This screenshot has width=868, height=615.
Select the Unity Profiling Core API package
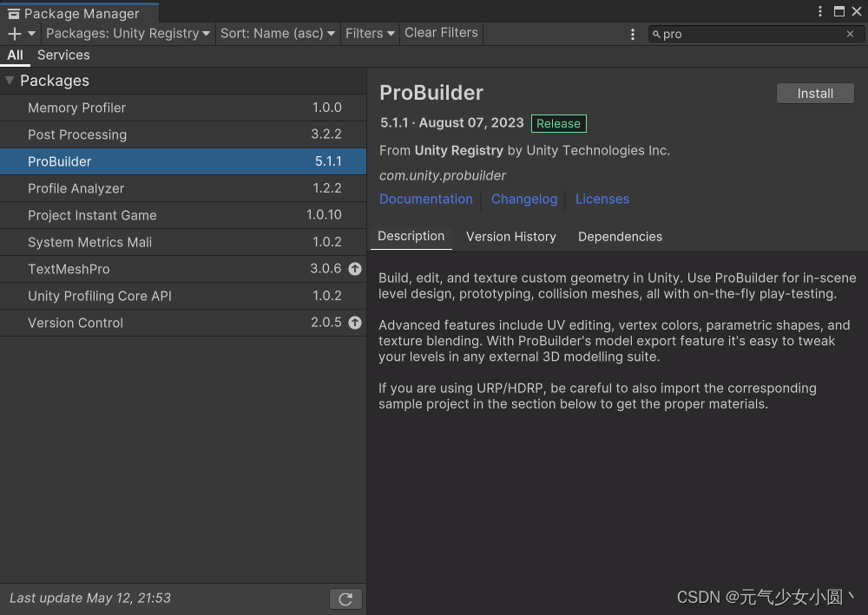tap(183, 296)
